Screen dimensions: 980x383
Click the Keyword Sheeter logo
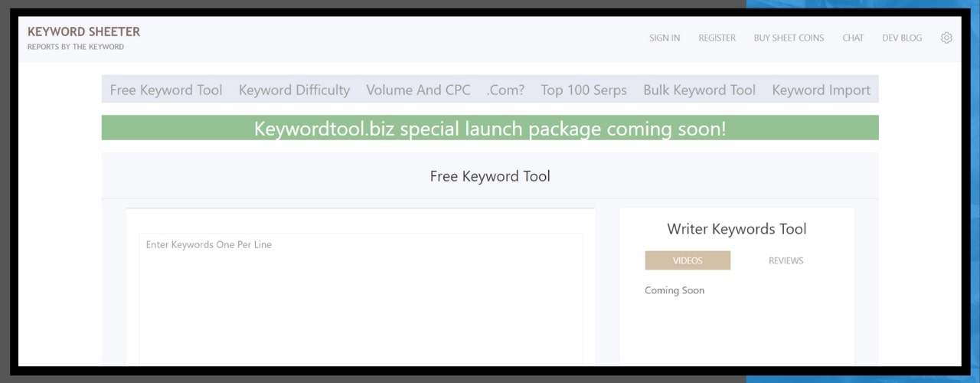(x=83, y=32)
